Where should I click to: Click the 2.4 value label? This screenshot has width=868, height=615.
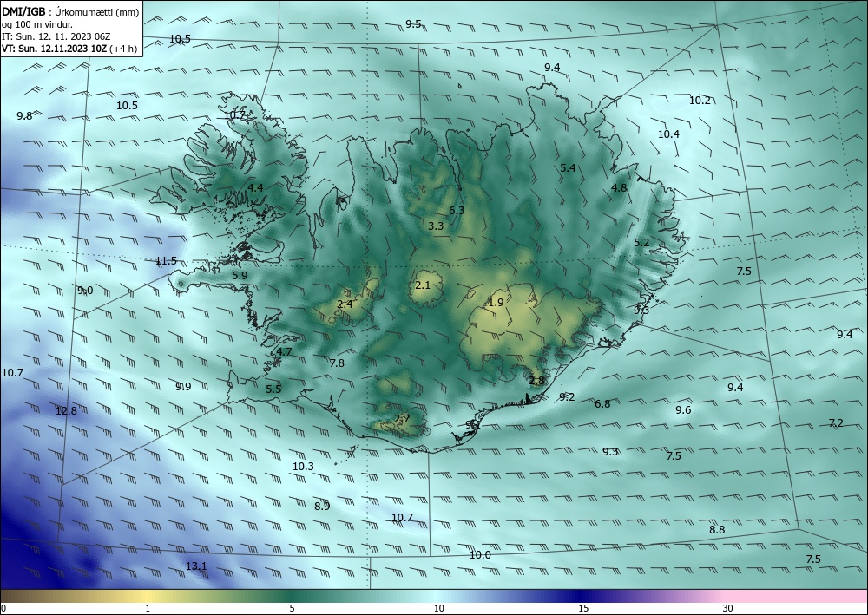tap(345, 304)
